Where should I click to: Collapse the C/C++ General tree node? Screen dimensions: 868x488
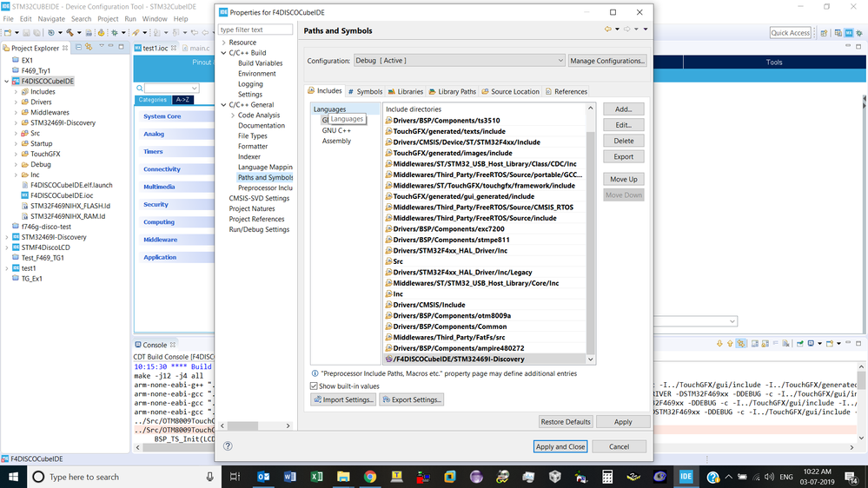point(223,104)
